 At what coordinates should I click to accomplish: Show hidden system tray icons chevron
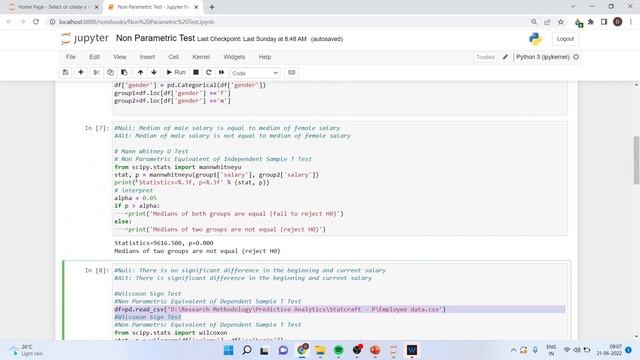tap(513, 350)
